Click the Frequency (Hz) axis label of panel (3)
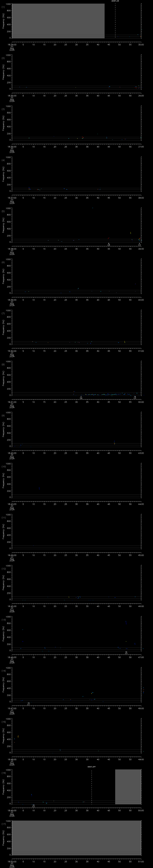153x868 pixels. [x=3, y=123]
